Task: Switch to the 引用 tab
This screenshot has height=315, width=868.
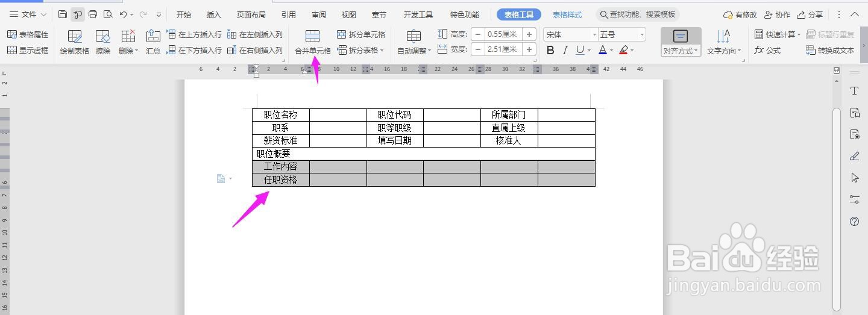Action: 289,14
